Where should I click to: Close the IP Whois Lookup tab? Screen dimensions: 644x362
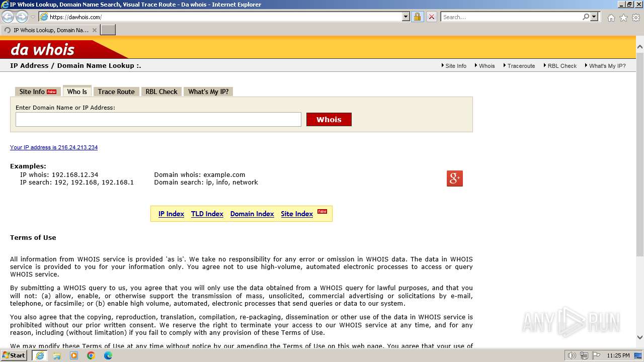[x=95, y=30]
